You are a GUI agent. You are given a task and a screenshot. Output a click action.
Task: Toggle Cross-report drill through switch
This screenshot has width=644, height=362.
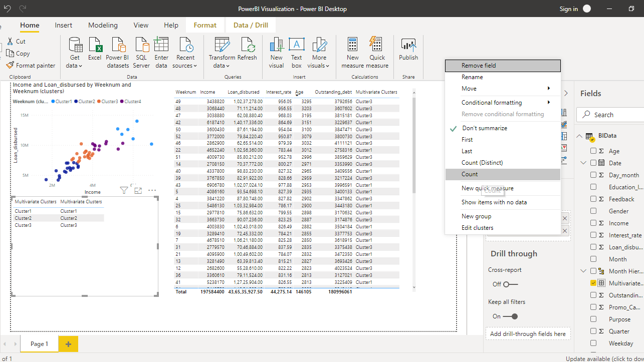(x=511, y=284)
